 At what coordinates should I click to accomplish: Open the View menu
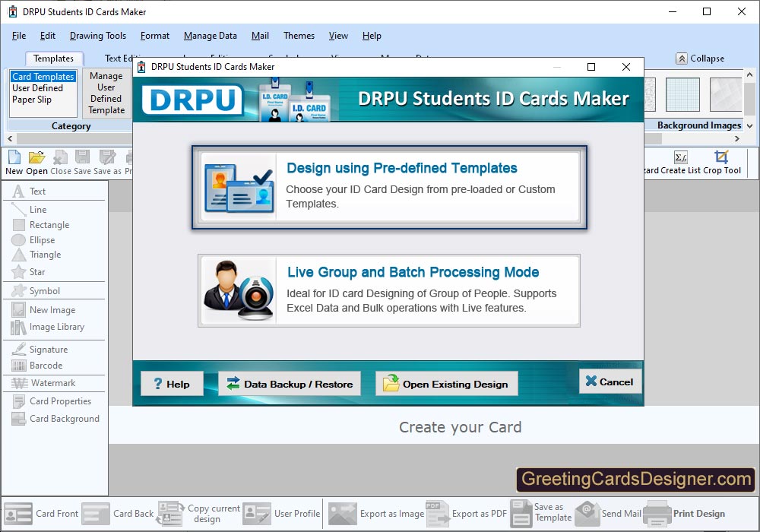tap(338, 36)
